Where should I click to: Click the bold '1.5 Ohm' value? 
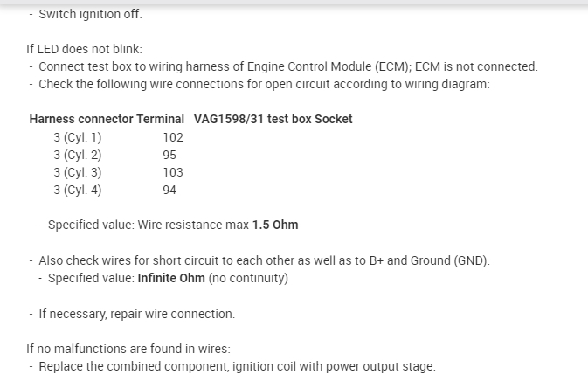[275, 225]
